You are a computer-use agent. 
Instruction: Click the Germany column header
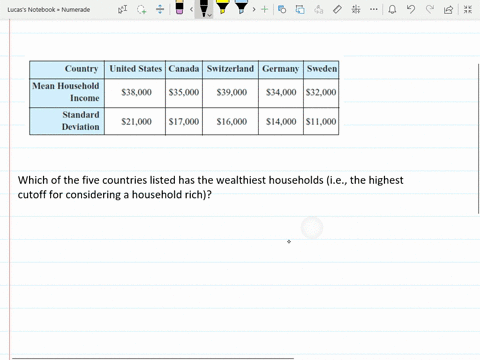tap(281, 69)
